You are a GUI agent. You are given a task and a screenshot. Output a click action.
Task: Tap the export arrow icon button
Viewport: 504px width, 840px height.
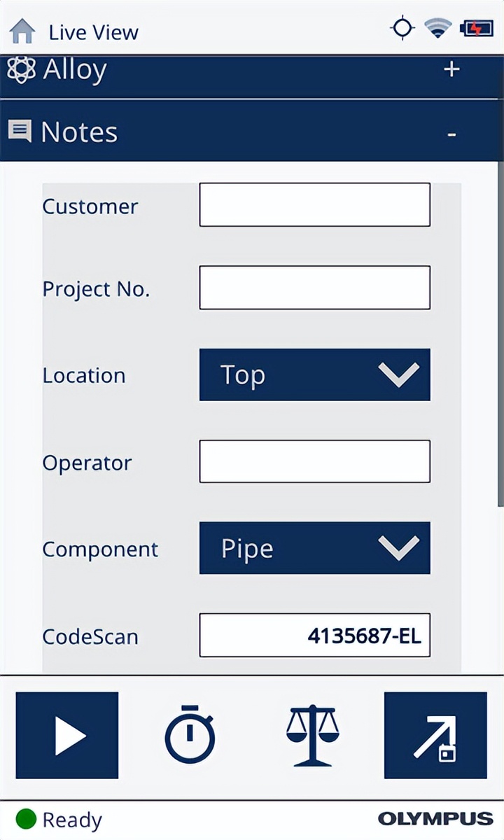[x=435, y=735]
